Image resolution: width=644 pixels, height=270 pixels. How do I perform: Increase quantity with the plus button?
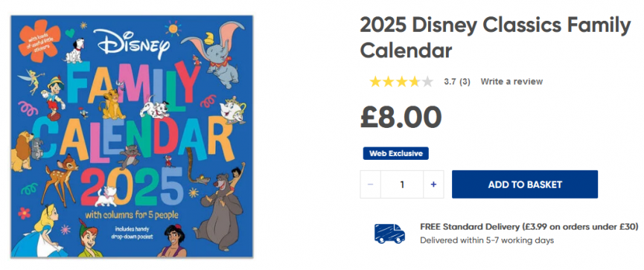[433, 184]
